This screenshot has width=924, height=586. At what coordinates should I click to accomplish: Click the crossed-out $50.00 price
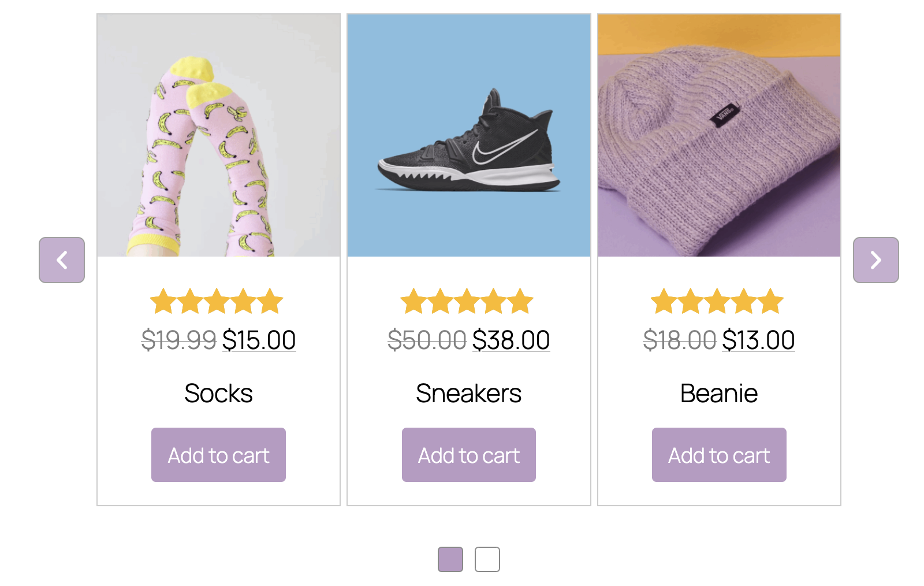(427, 340)
